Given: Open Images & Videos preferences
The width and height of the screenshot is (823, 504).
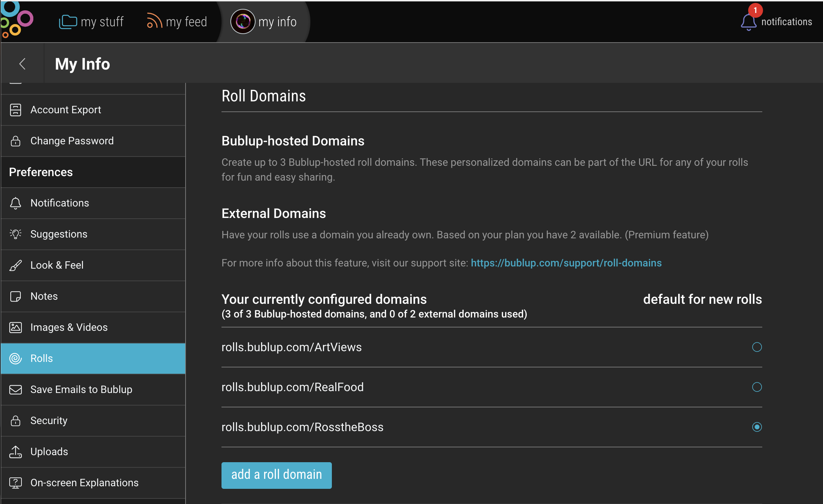Looking at the screenshot, I should [x=93, y=327].
